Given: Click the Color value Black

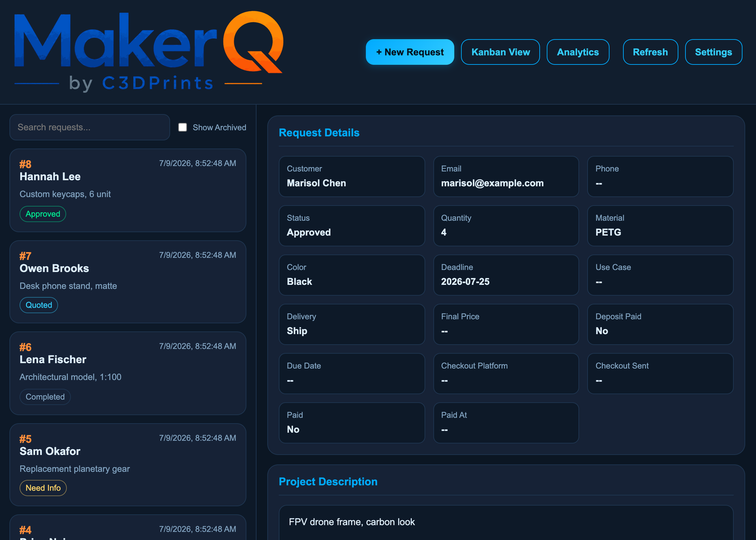Looking at the screenshot, I should (299, 282).
